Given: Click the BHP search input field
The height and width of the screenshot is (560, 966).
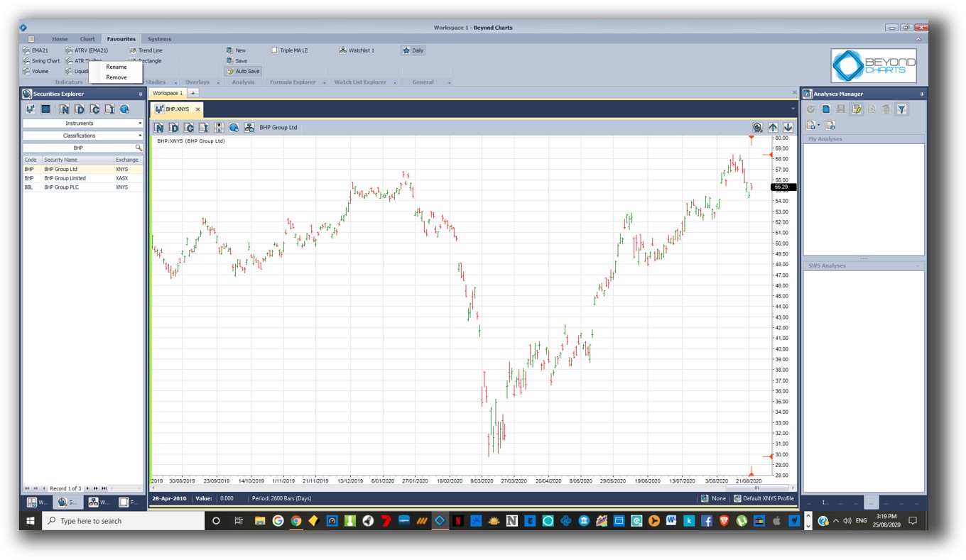Looking at the screenshot, I should [x=78, y=148].
